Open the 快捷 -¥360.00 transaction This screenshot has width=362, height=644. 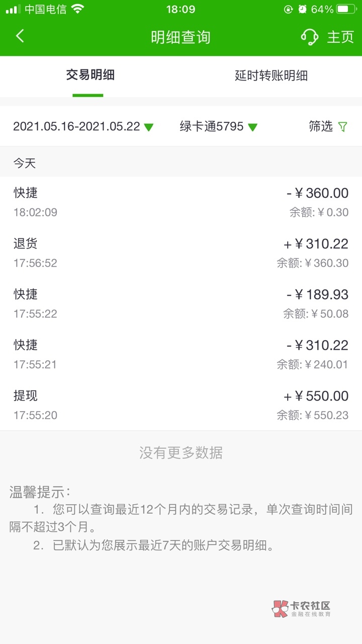(x=181, y=202)
